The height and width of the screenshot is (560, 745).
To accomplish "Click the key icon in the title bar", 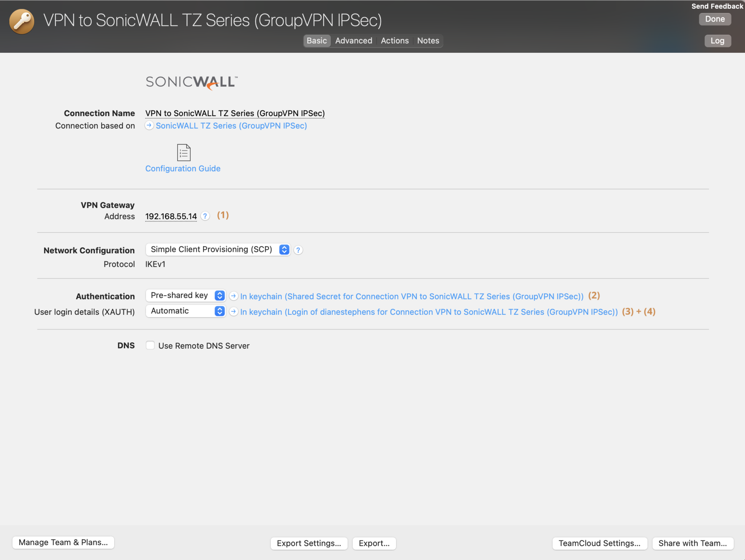I will [x=21, y=21].
